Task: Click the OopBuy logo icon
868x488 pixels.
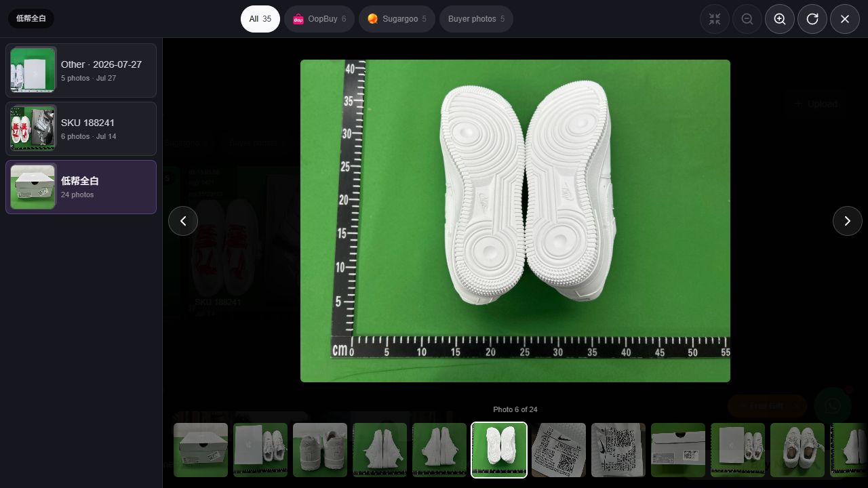Action: pos(298,19)
